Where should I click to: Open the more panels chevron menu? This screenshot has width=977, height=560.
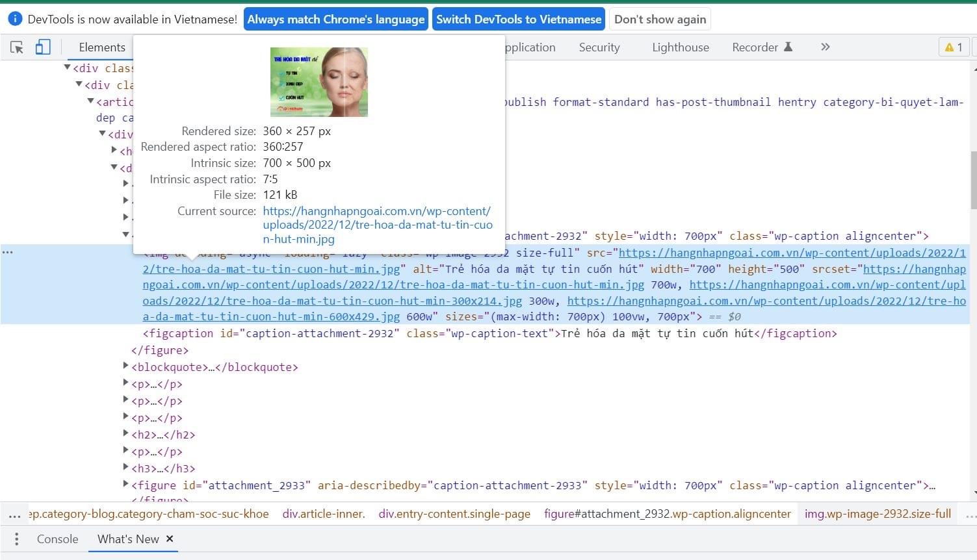click(x=824, y=47)
